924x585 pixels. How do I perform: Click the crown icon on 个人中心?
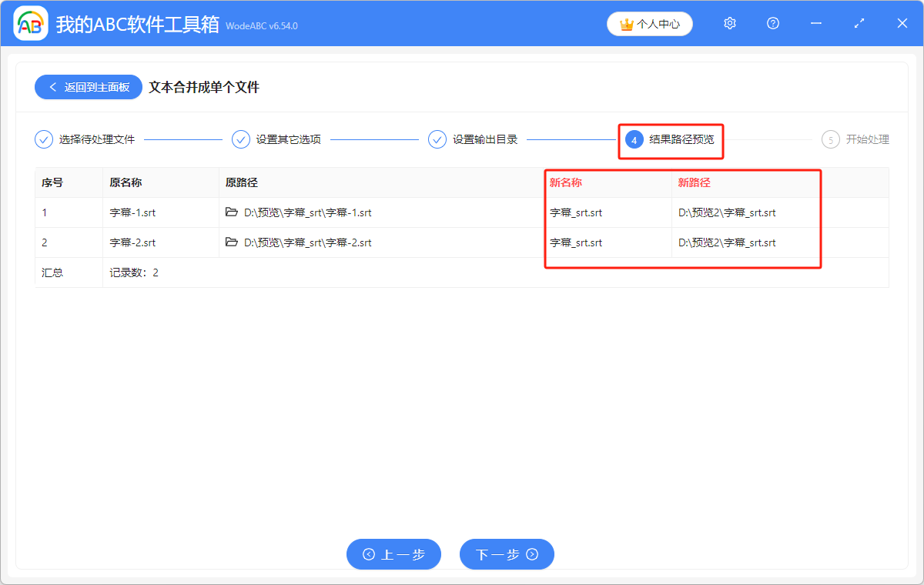pyautogui.click(x=625, y=24)
